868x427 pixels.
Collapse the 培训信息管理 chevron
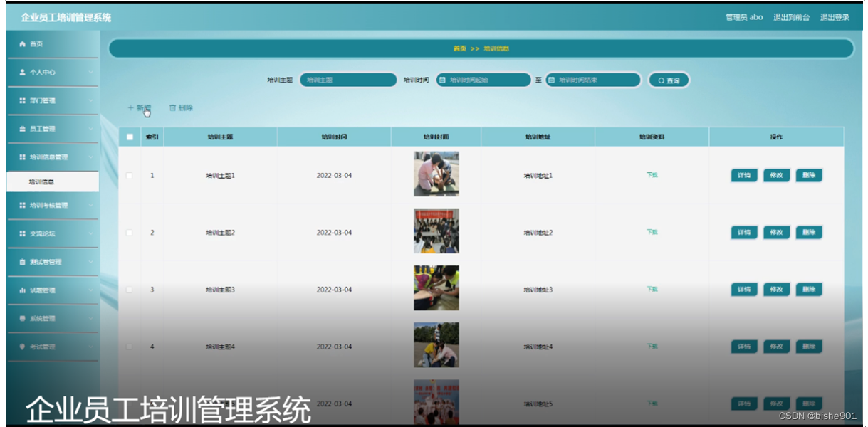[x=91, y=157]
